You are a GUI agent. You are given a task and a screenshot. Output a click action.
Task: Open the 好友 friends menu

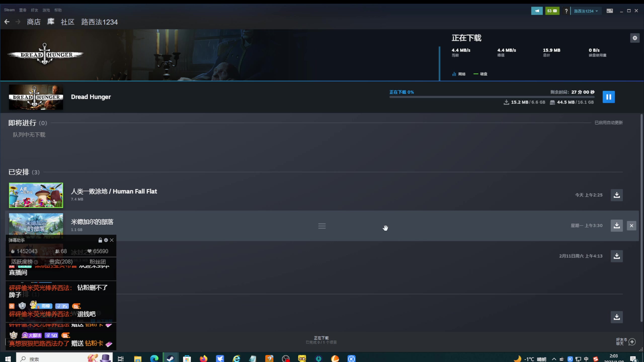click(x=34, y=10)
